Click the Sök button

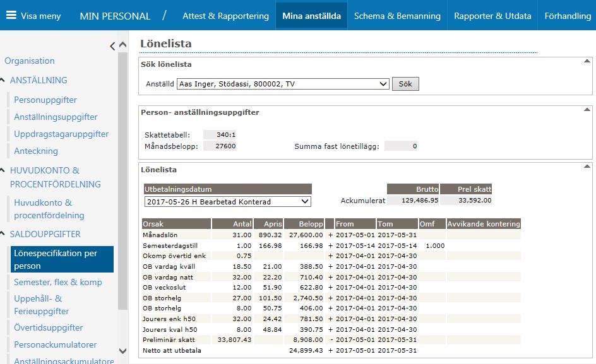pos(405,84)
